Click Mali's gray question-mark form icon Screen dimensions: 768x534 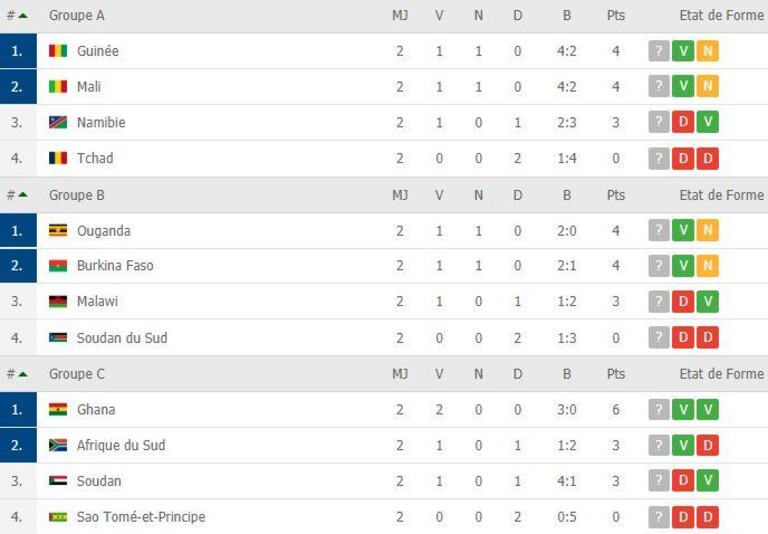click(x=659, y=86)
